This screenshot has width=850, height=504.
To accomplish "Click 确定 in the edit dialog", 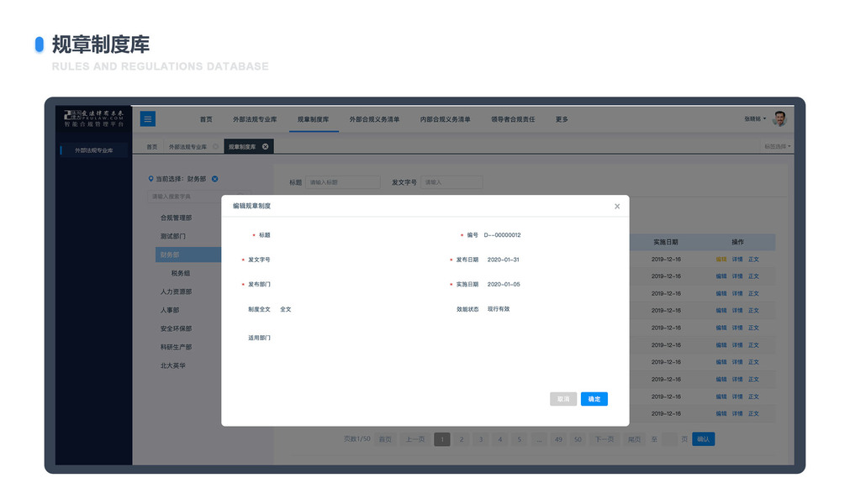I will click(594, 399).
